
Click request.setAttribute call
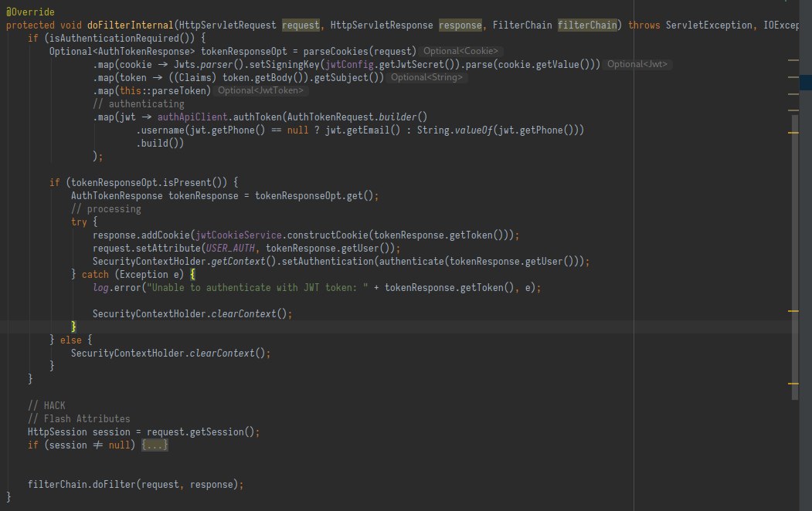pos(147,249)
